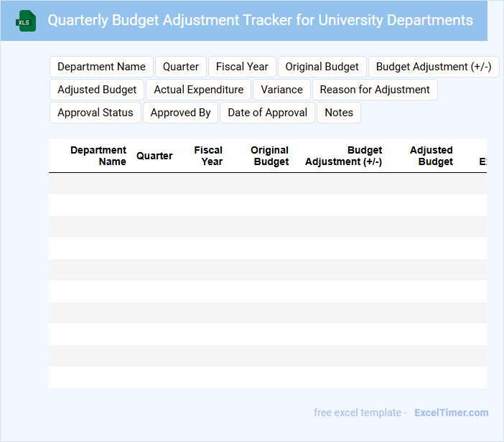Select the Original Budget column header
Screen dimensions: 504x442
[270, 156]
